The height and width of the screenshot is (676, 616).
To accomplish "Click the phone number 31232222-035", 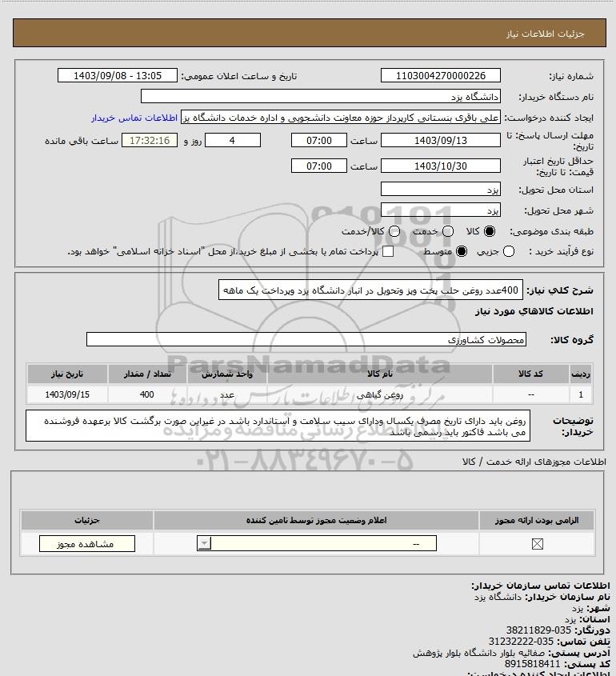I will (521, 641).
